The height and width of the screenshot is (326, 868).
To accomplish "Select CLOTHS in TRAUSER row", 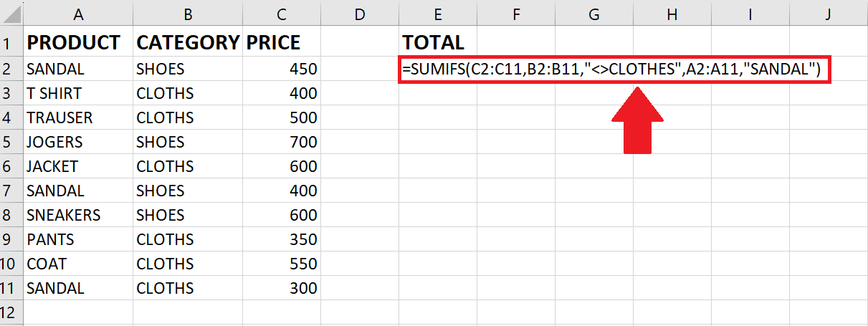I will (x=188, y=118).
